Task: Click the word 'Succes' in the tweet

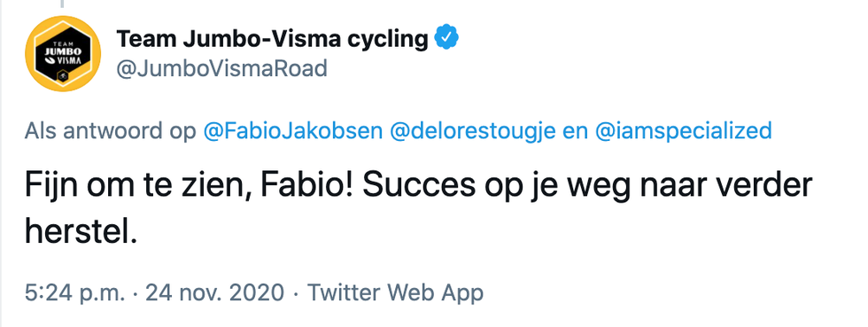Action: [420, 186]
